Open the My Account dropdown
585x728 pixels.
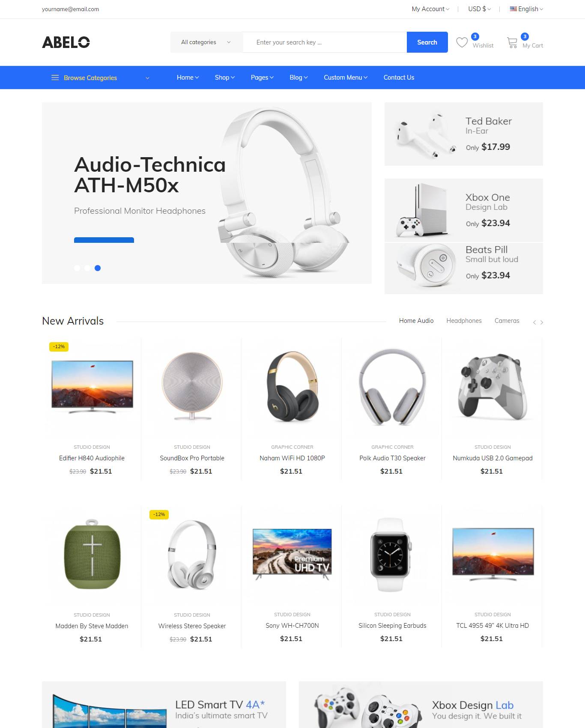430,9
